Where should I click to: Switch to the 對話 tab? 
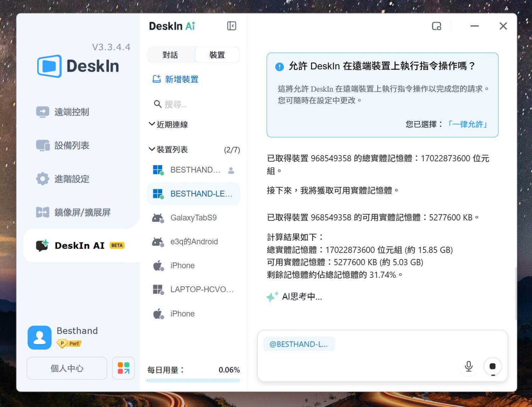171,55
